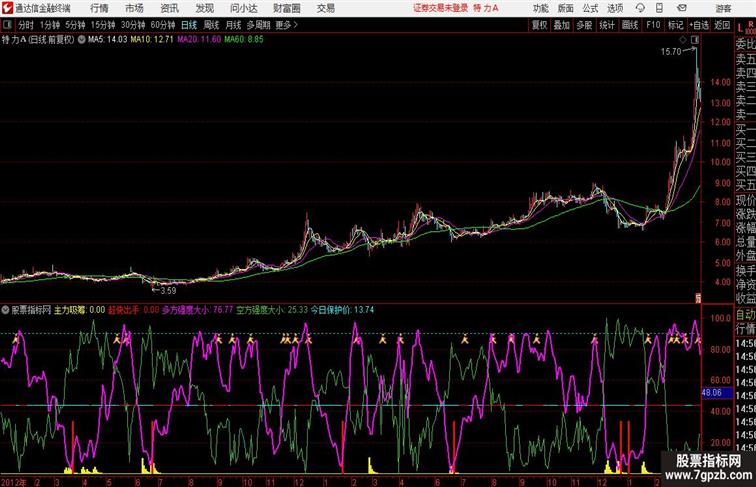Click the MA5: 14.03 label
Image resolution: width=756 pixels, height=487 pixels.
(x=108, y=40)
